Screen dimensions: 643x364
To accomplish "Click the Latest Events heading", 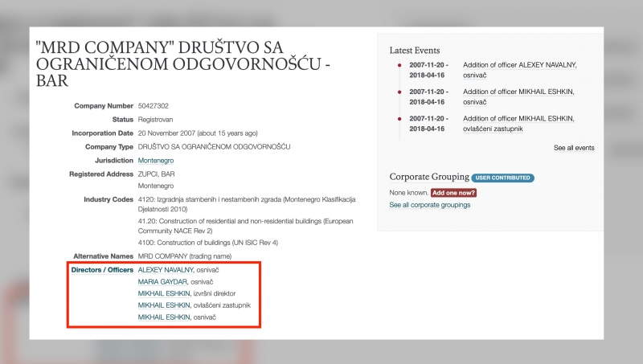I will tap(415, 51).
